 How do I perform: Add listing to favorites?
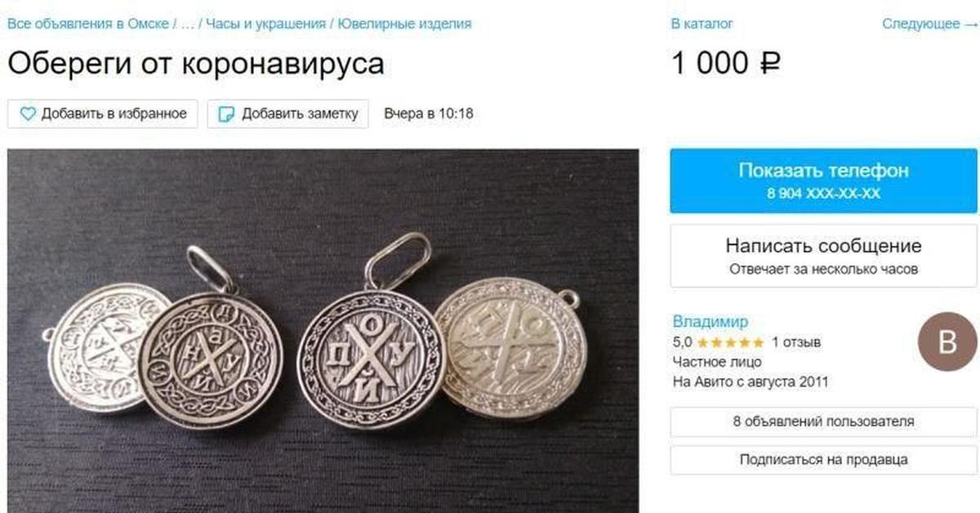pos(103,114)
